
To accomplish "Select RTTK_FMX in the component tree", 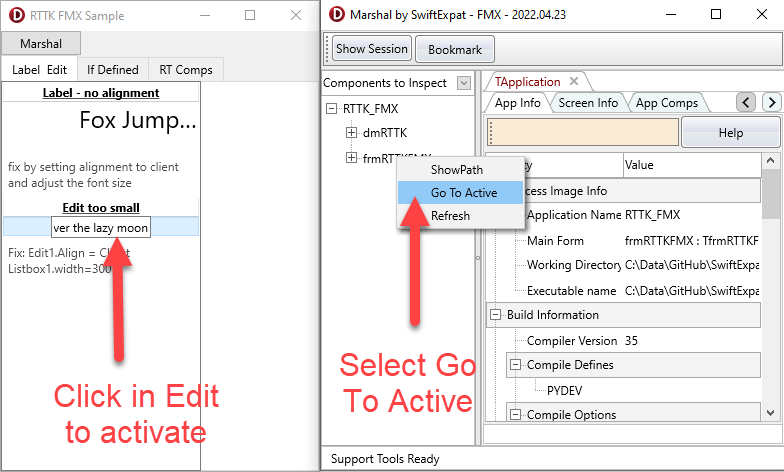I will tap(370, 108).
